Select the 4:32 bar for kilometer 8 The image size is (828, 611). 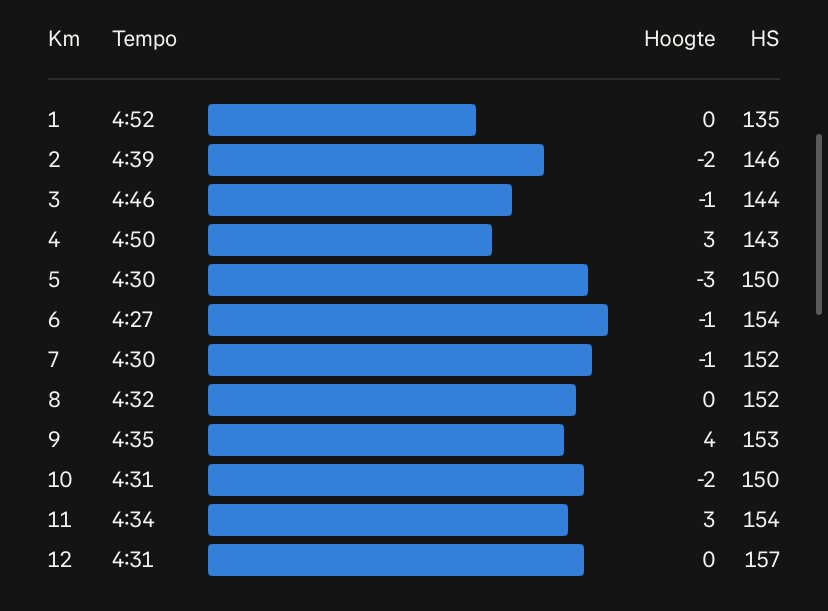pos(392,400)
